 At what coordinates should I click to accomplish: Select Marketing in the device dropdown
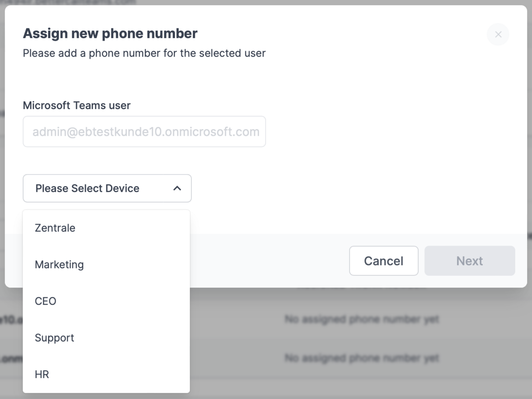point(59,265)
